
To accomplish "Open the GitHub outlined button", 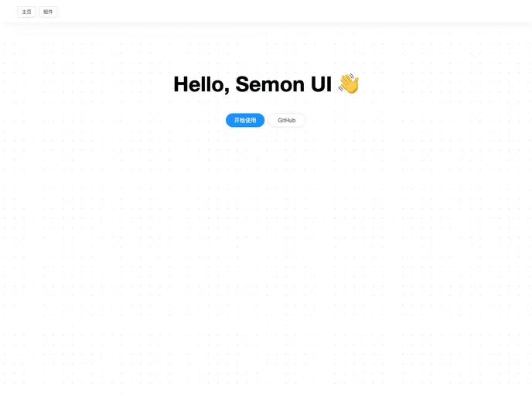I will (287, 120).
